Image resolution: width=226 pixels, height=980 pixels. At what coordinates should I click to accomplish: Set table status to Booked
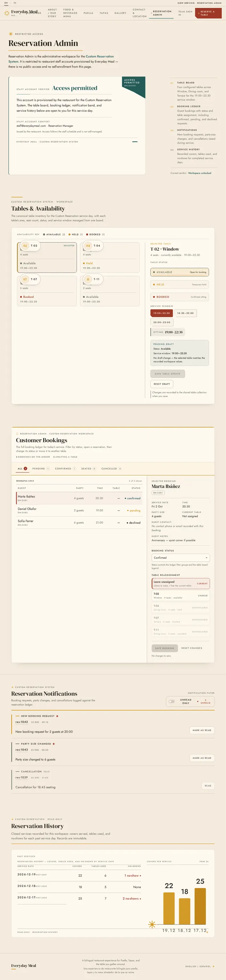tap(180, 297)
